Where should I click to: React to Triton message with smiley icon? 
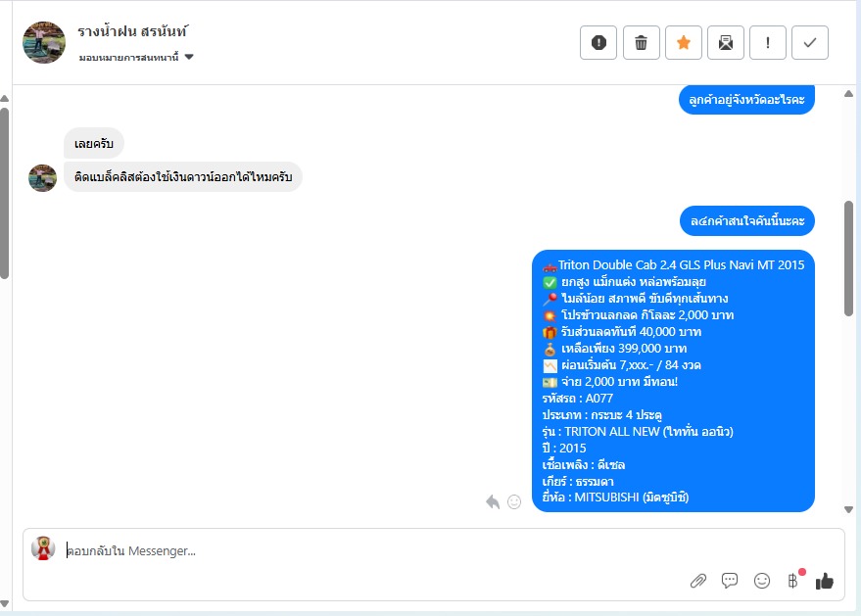514,501
